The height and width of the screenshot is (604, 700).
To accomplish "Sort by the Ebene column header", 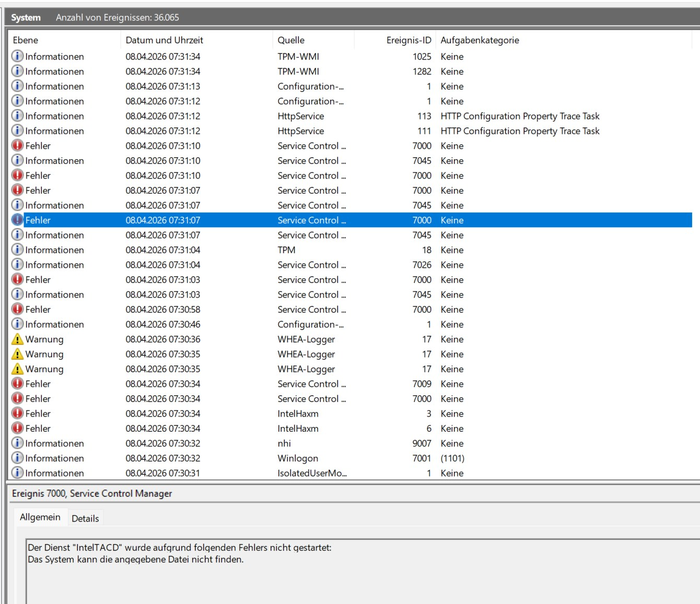I will point(64,40).
